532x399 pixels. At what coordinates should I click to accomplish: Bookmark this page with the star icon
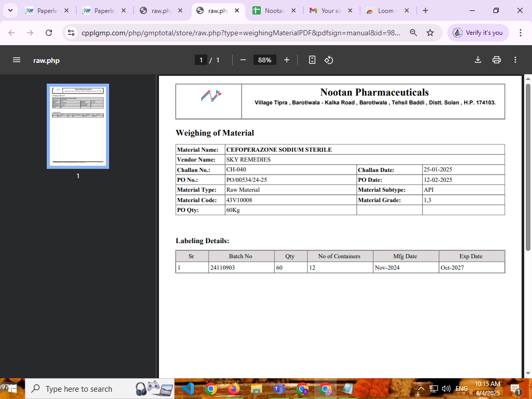point(430,33)
